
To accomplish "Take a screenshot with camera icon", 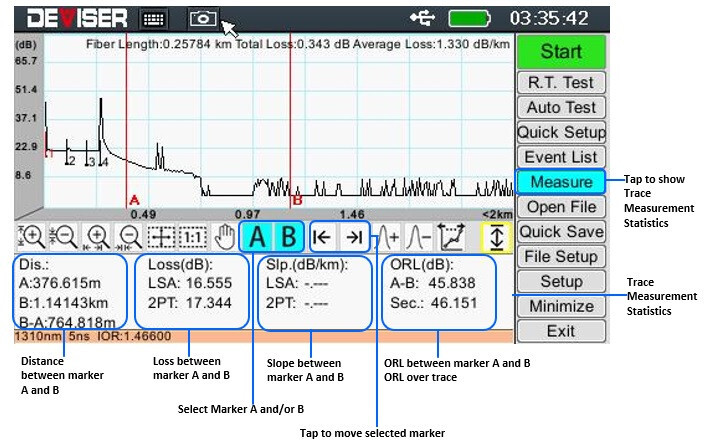I will (203, 18).
